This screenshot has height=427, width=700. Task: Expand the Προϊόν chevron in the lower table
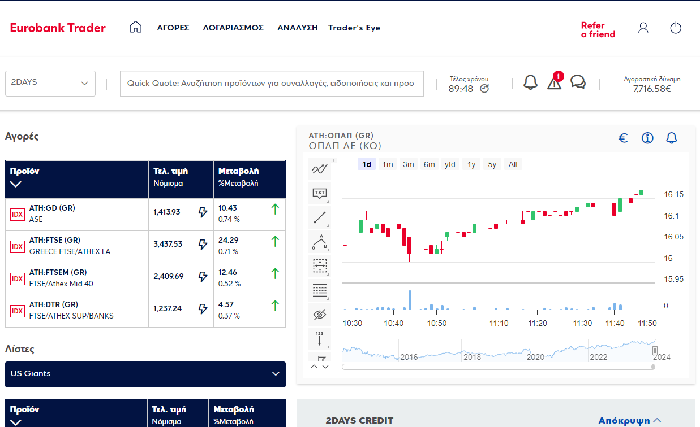[x=16, y=422]
